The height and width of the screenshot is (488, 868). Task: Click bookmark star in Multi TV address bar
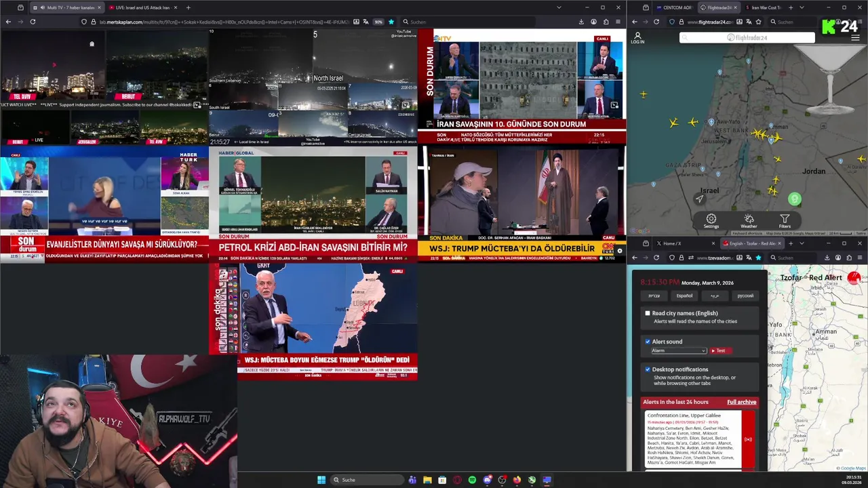tap(391, 22)
